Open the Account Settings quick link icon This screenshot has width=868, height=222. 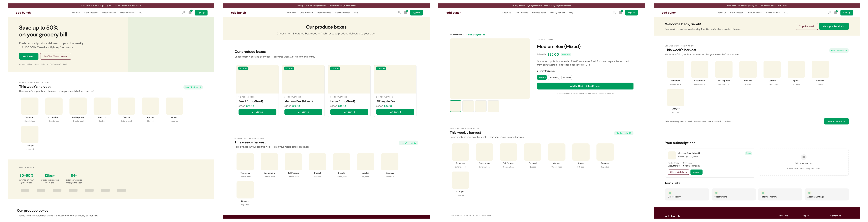coord(809,193)
